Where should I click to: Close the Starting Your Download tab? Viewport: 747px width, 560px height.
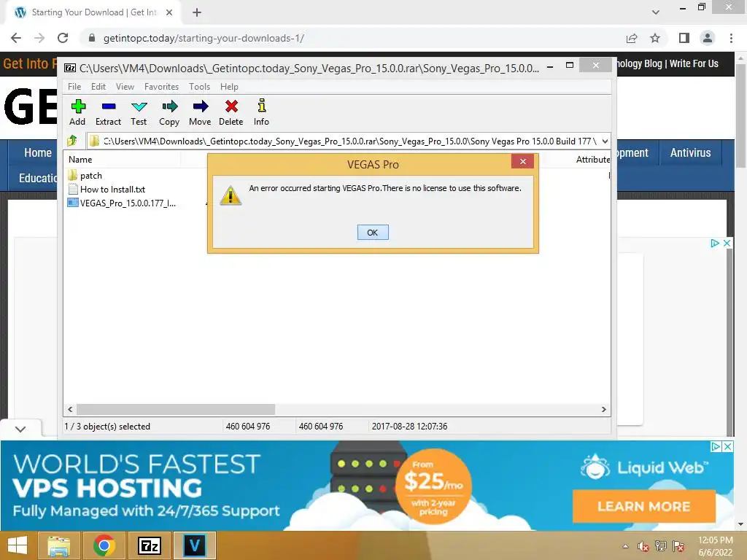pos(169,12)
